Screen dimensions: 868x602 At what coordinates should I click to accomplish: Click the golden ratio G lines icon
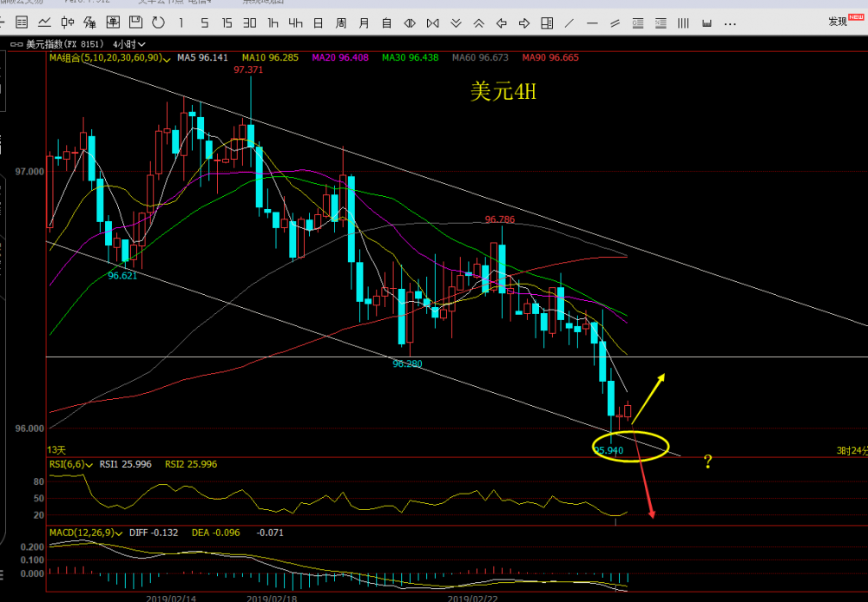(638, 23)
